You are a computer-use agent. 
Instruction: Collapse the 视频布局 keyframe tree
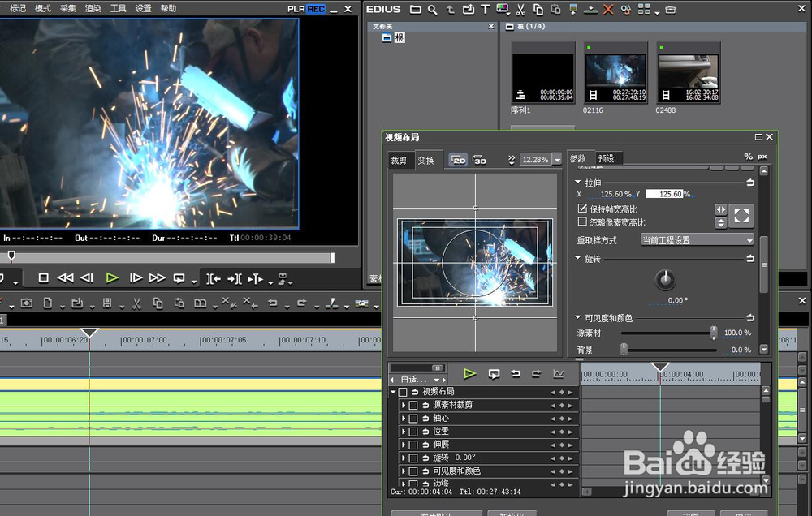click(x=393, y=393)
